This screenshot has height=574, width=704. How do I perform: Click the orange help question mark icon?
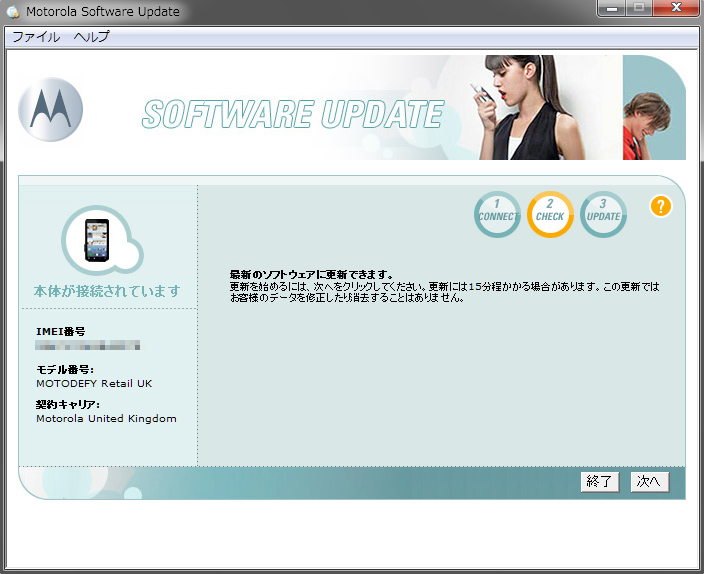(x=660, y=207)
